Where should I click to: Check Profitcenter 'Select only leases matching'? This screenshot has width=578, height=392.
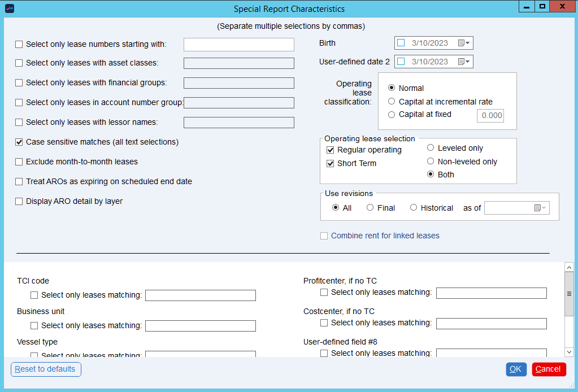(x=324, y=292)
